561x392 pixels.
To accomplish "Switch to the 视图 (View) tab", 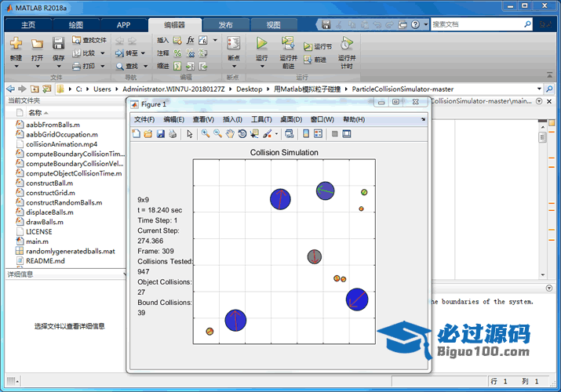I will pos(274,25).
